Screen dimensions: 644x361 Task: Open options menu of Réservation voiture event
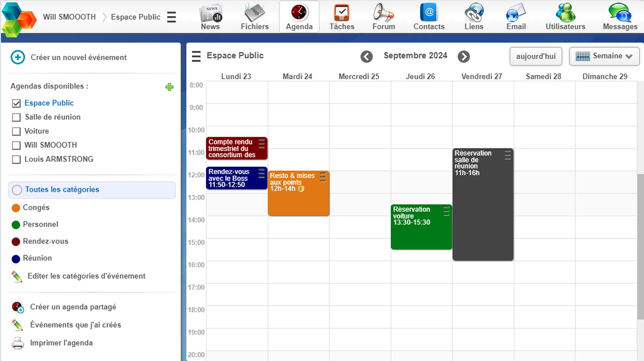pyautogui.click(x=446, y=211)
